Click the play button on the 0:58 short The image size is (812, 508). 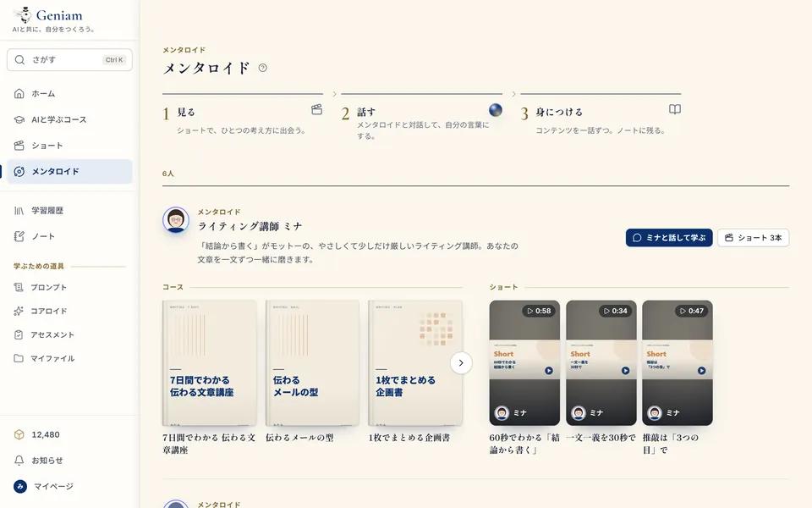tap(549, 371)
